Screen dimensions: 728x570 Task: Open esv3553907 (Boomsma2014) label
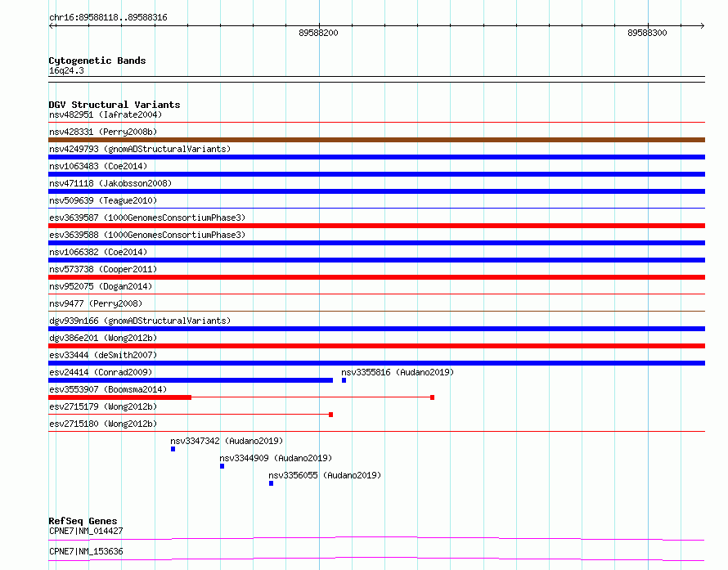point(108,389)
